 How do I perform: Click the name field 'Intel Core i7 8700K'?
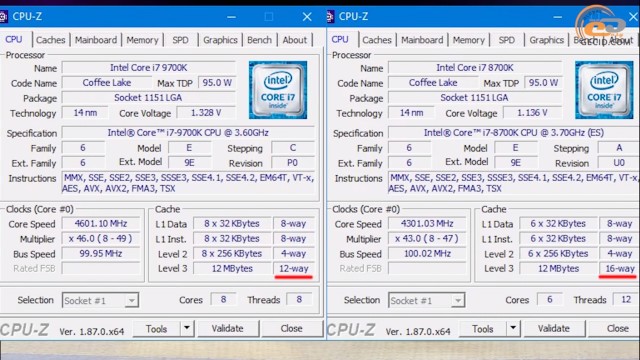475,68
